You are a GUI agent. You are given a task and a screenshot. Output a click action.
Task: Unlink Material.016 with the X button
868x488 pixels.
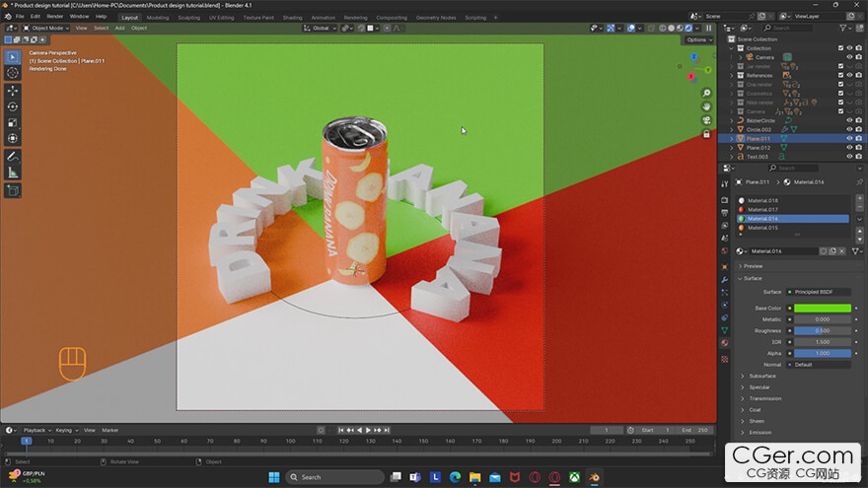point(841,251)
